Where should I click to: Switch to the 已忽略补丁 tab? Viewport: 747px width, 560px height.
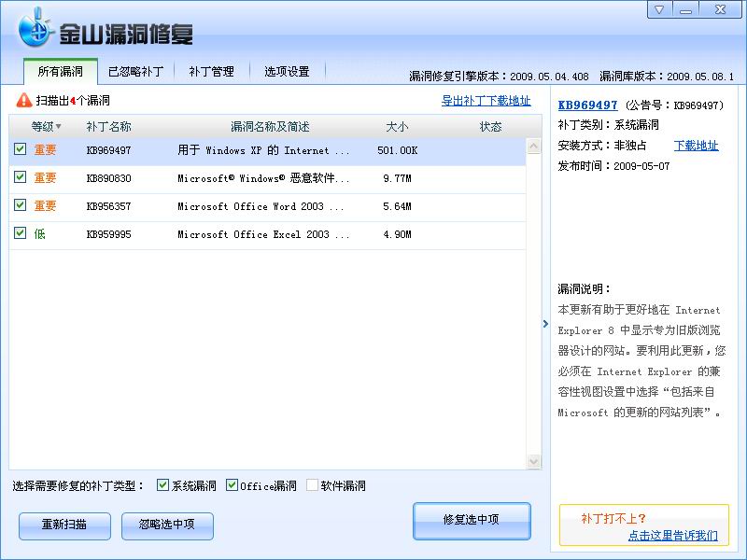(x=135, y=72)
